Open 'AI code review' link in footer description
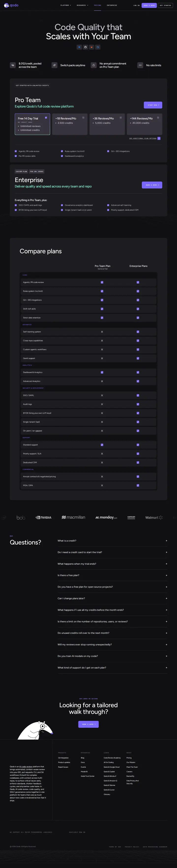This screenshot has height=868, width=177. pos(26,767)
